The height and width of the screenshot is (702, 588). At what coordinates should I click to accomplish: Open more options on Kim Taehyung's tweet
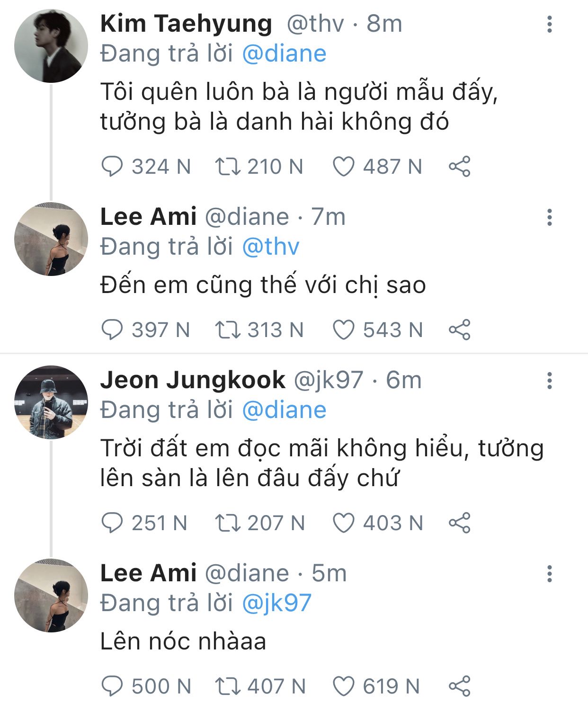tap(549, 24)
